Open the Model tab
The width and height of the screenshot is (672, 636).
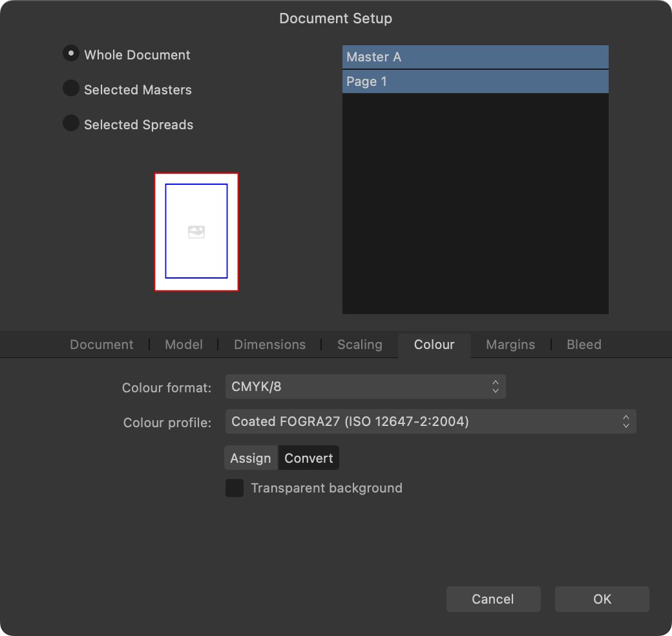[x=184, y=344]
